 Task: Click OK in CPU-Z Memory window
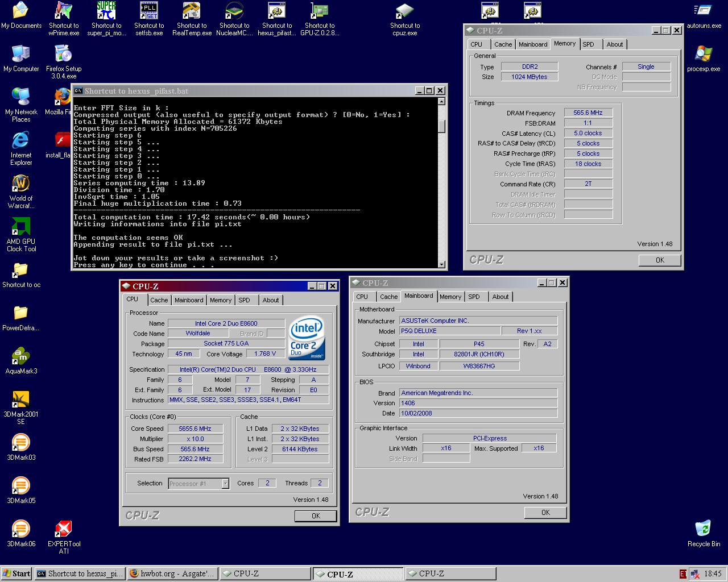coord(660,260)
